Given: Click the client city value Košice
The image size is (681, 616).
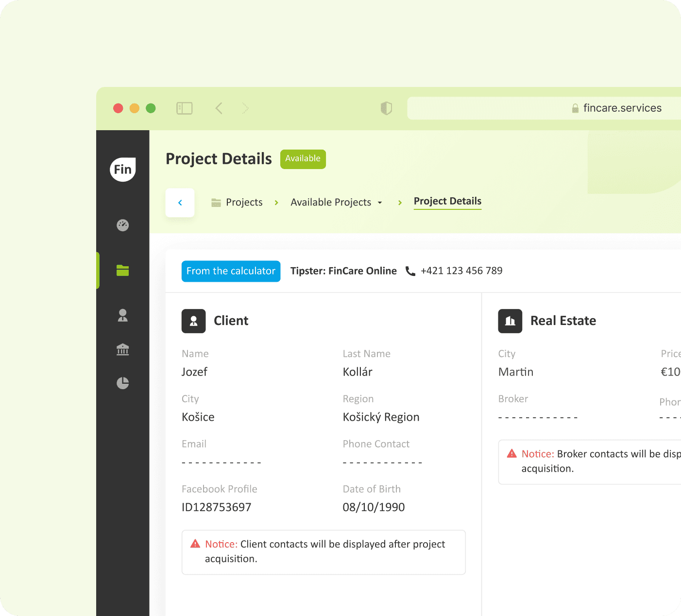Looking at the screenshot, I should [x=198, y=417].
